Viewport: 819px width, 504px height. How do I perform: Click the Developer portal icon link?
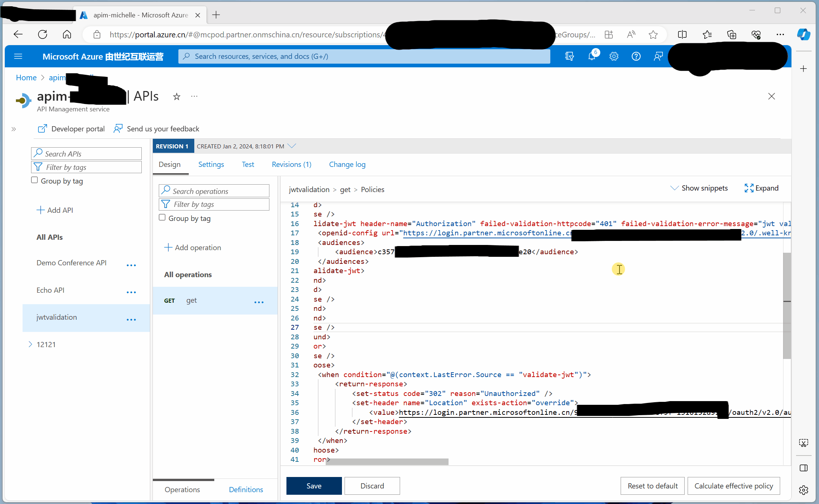click(70, 128)
